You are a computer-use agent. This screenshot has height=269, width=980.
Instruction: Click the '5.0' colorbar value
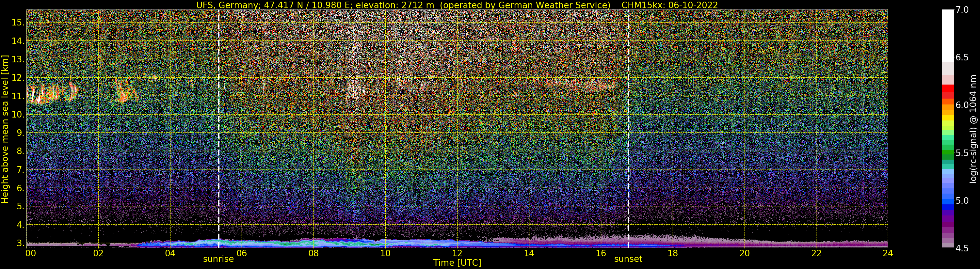coord(962,200)
